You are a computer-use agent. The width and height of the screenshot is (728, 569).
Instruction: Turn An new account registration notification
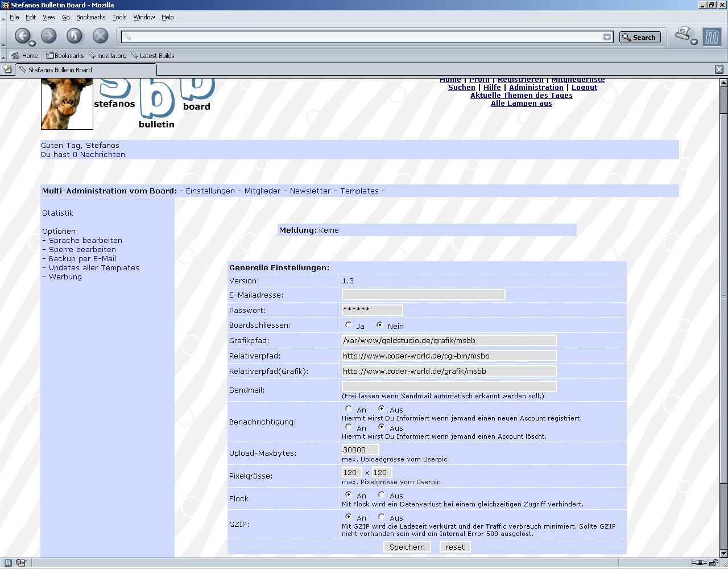tap(349, 409)
